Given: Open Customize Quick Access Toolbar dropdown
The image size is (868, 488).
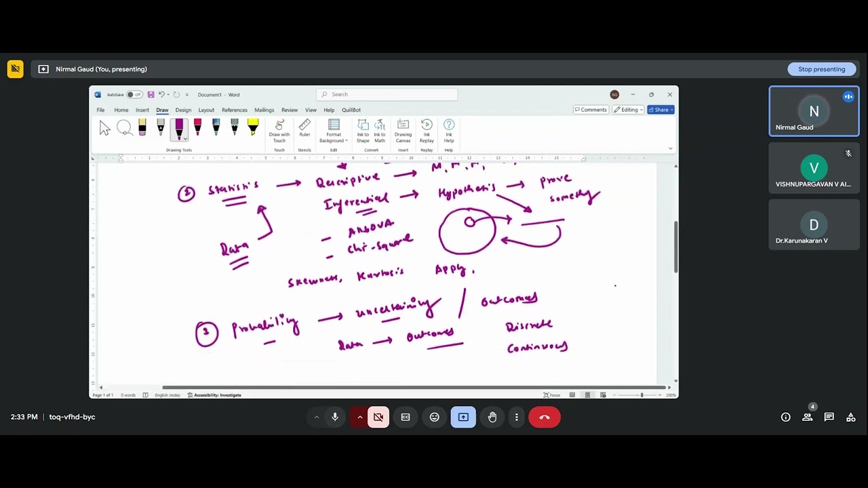Looking at the screenshot, I should [187, 95].
